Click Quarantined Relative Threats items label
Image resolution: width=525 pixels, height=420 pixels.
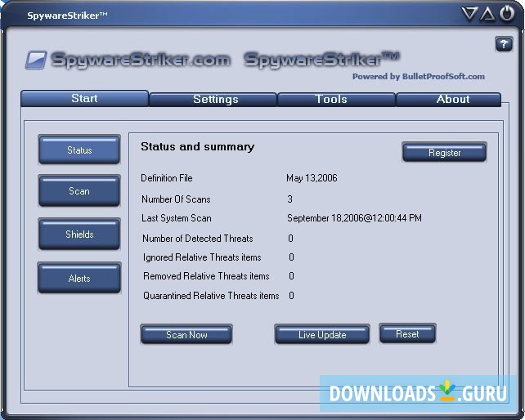pyautogui.click(x=211, y=296)
